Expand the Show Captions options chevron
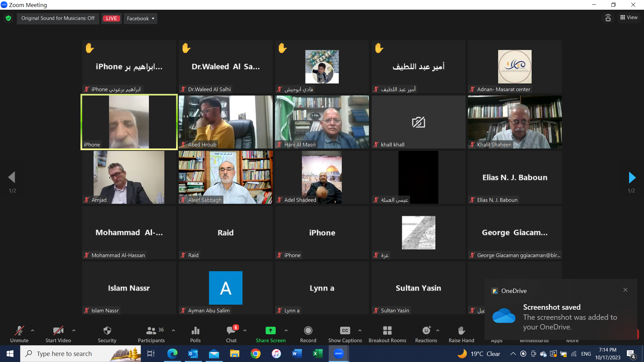The height and width of the screenshot is (362, 644). coord(360,330)
